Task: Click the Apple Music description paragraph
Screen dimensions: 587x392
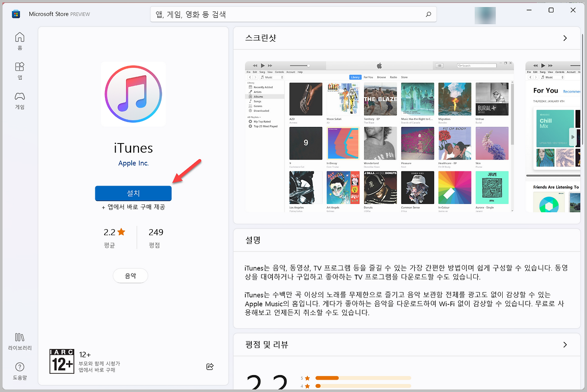Action: tap(404, 304)
